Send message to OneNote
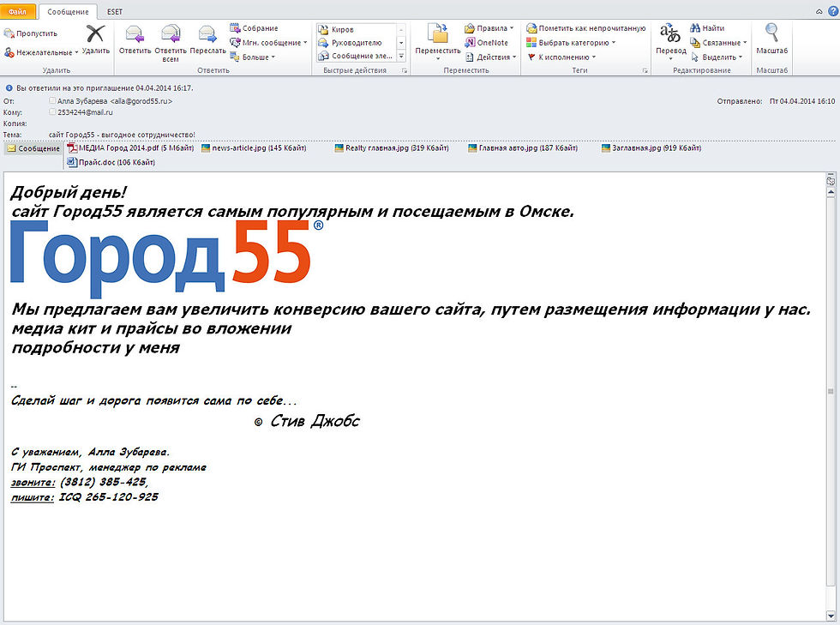This screenshot has width=840, height=625. point(486,42)
